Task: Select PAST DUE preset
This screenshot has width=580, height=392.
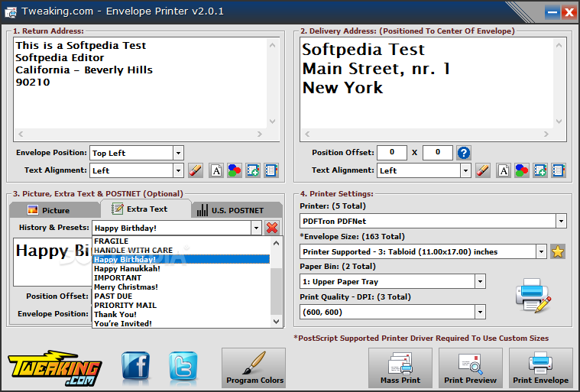Action: point(181,296)
